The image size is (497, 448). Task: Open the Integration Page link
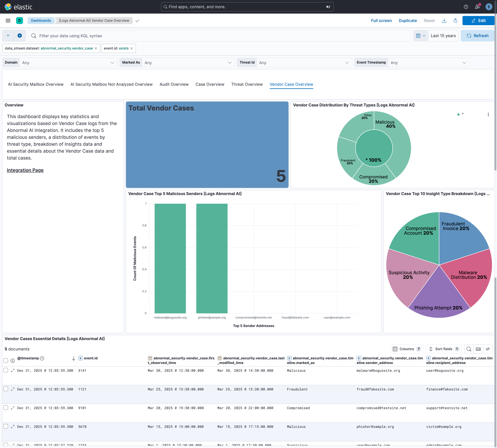tap(25, 170)
